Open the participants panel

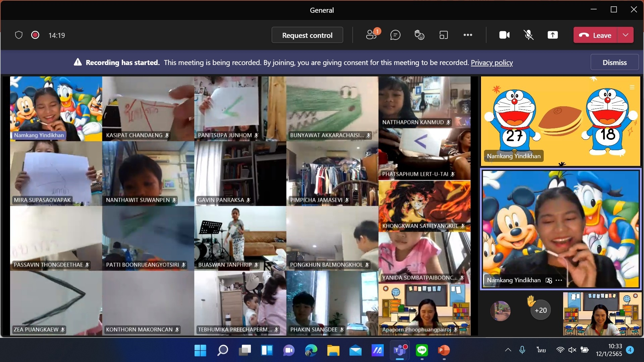[x=371, y=35]
